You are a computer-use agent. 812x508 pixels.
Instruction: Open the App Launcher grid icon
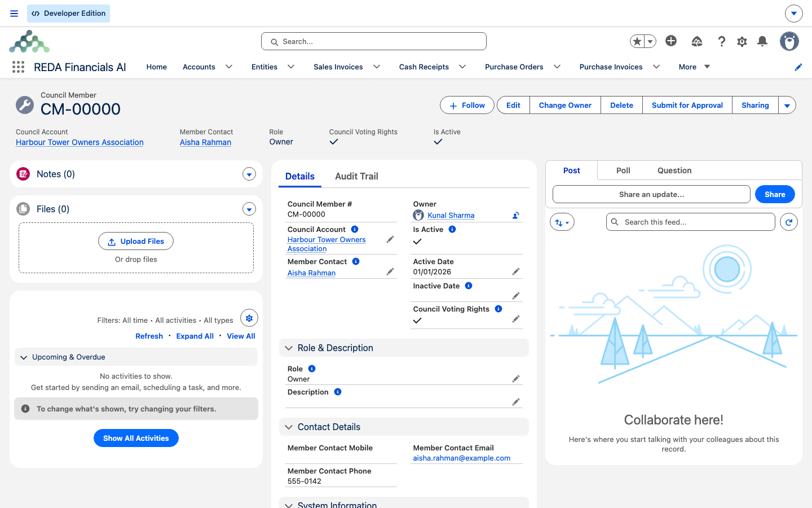18,67
